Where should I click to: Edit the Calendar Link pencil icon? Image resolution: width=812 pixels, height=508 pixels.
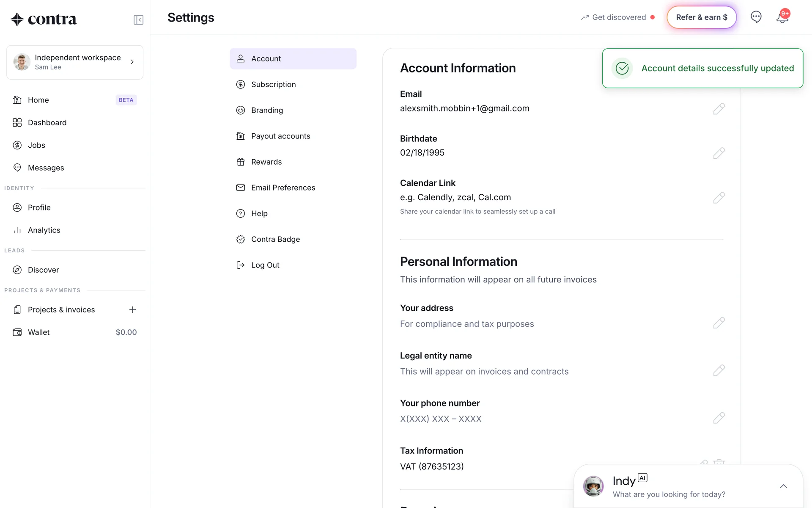coord(719,198)
